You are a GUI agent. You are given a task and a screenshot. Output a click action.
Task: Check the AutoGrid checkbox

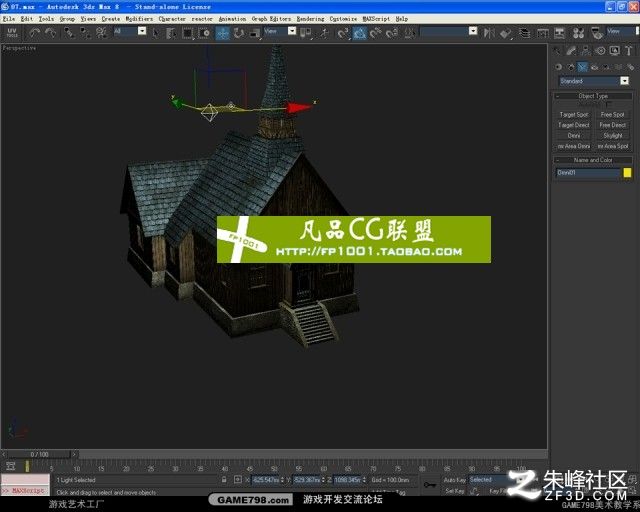coord(609,105)
